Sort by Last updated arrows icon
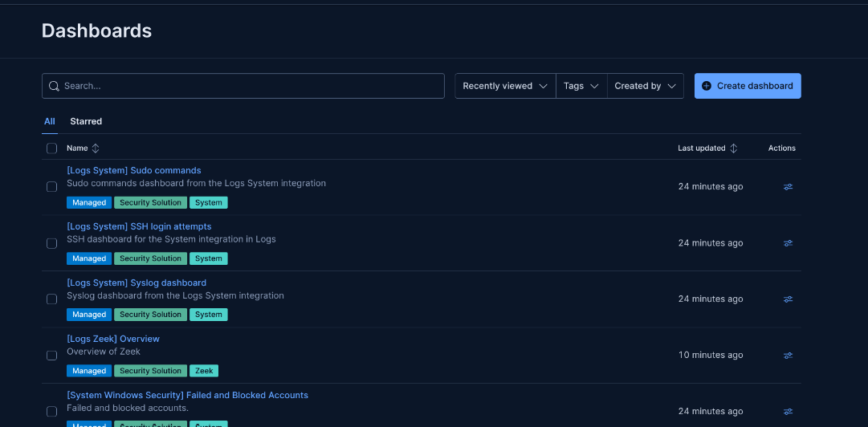 [733, 148]
